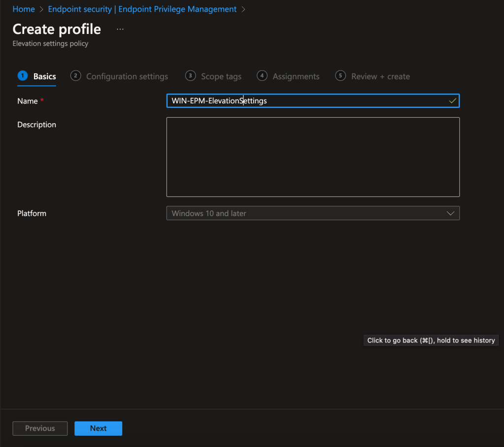Click the step 2 number circle
Screen dimensions: 504x447
tap(75, 76)
